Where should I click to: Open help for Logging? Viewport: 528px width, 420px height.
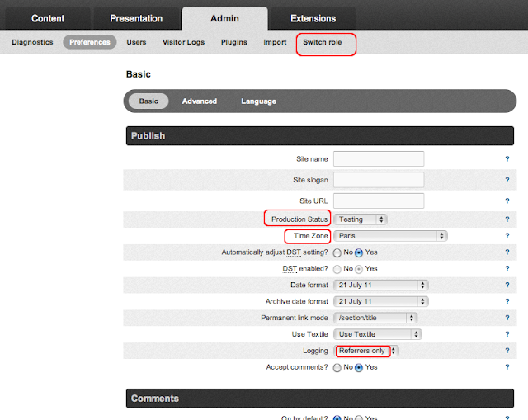507,351
